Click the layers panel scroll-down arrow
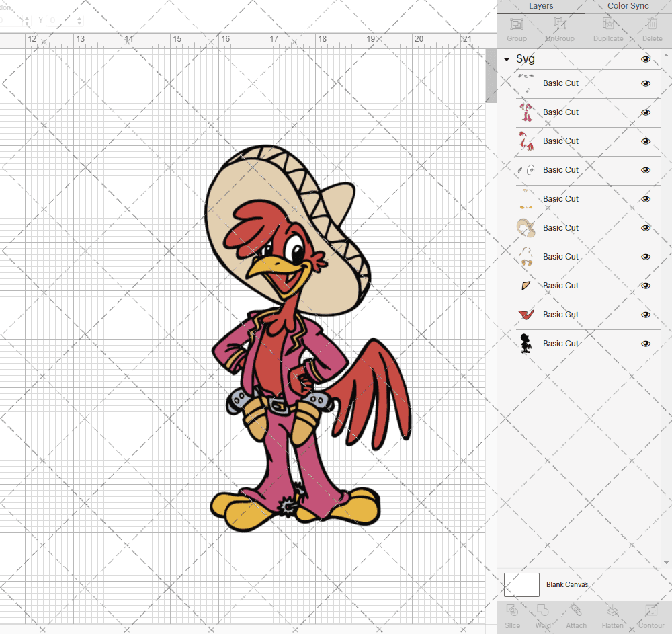Image resolution: width=672 pixels, height=634 pixels. point(665,563)
